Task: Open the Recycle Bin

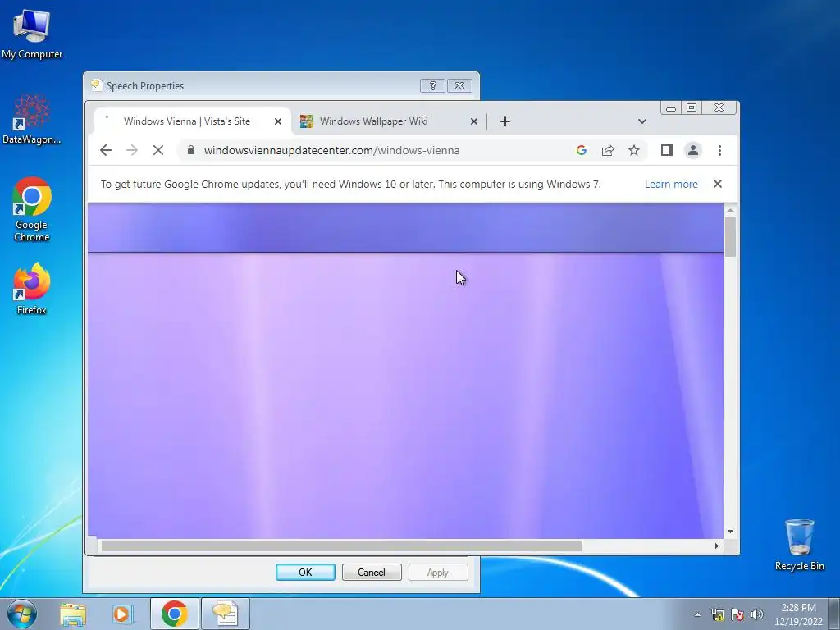Action: [799, 545]
